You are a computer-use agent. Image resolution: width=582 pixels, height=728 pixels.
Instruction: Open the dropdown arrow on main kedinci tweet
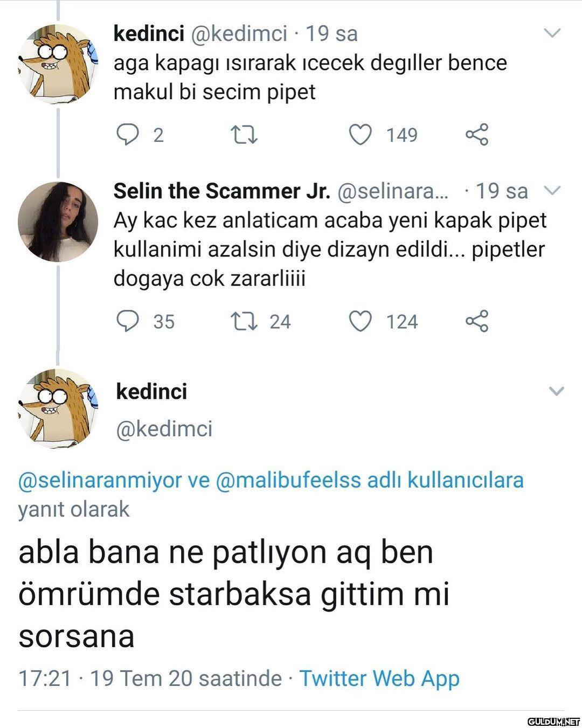tap(556, 391)
